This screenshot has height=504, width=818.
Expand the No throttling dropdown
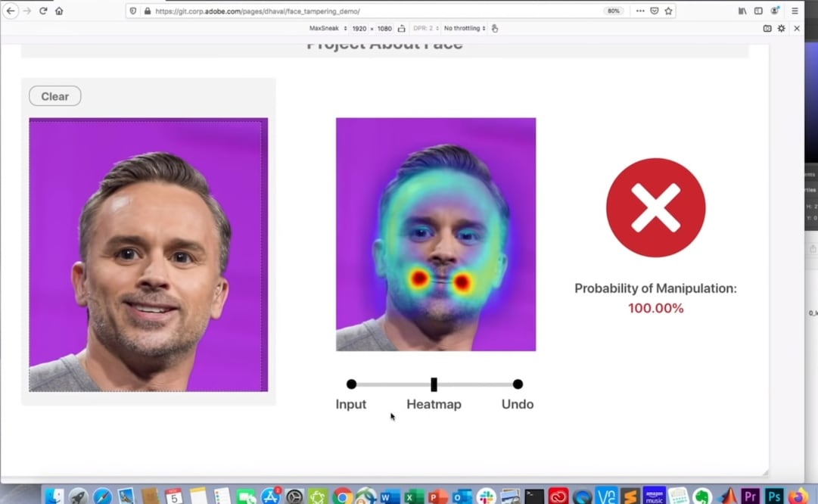(465, 29)
